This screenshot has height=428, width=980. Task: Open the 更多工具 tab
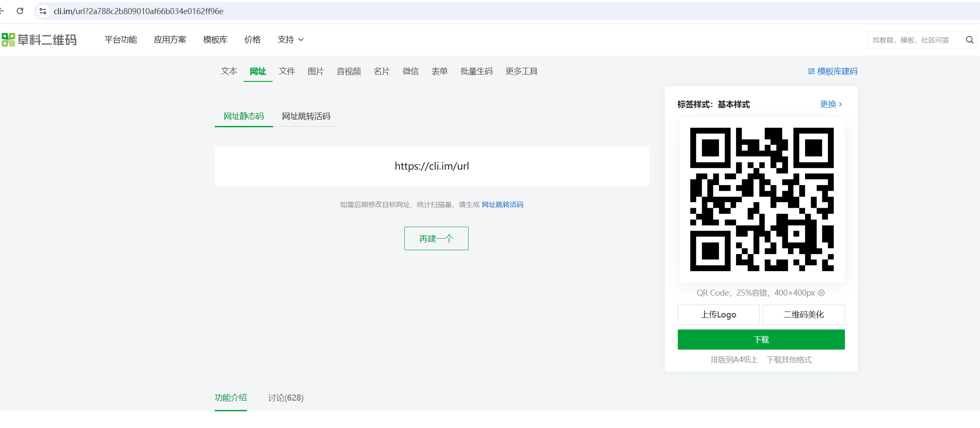(x=522, y=71)
